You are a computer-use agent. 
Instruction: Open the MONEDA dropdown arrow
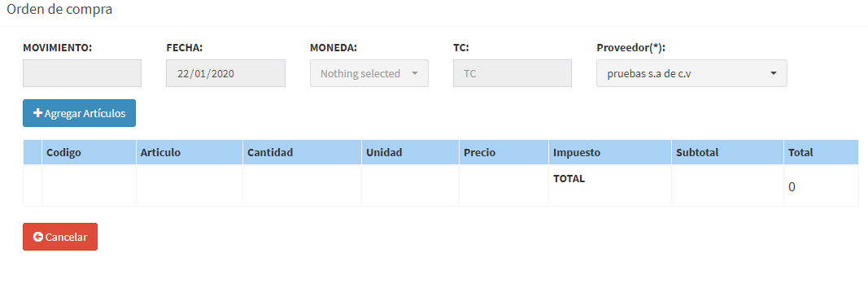pyautogui.click(x=415, y=73)
